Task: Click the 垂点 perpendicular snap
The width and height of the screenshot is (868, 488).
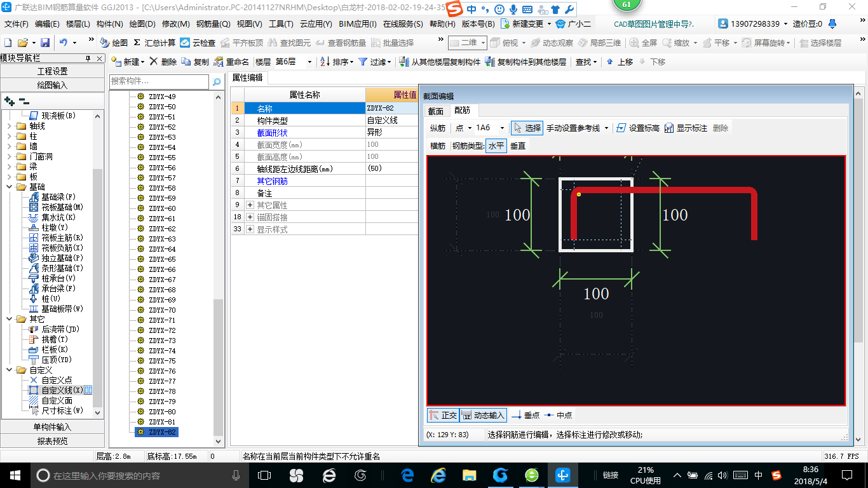Action: point(526,415)
